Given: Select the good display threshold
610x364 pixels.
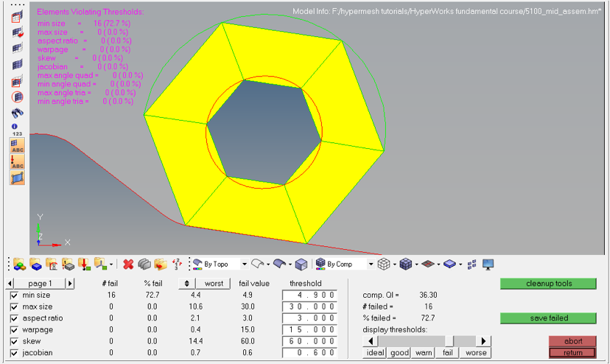Looking at the screenshot, I should click(399, 353).
